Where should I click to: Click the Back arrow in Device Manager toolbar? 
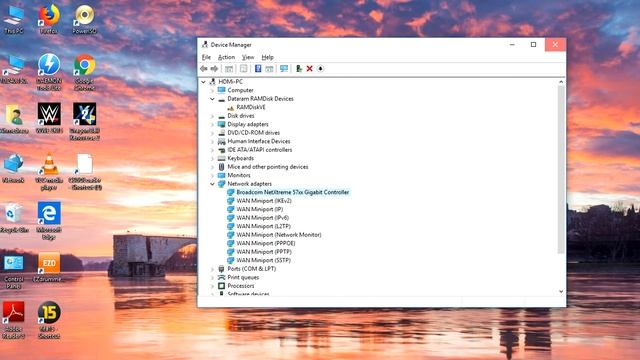tap(204, 69)
